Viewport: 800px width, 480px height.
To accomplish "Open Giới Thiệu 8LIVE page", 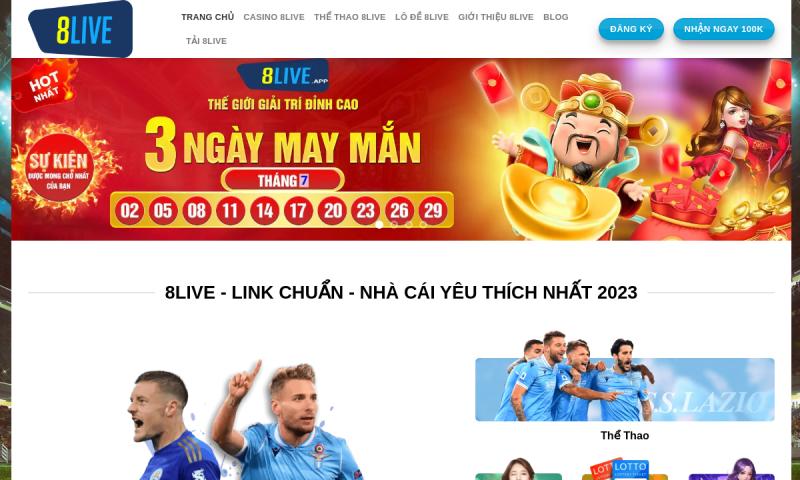I will (495, 17).
